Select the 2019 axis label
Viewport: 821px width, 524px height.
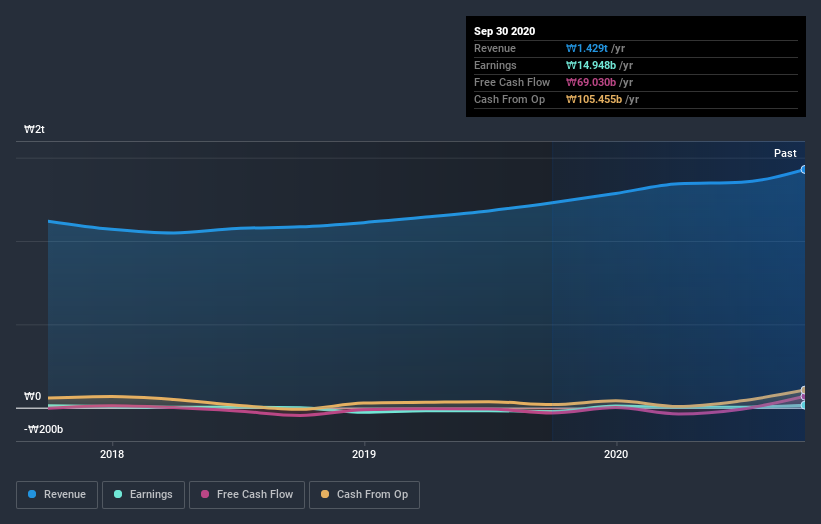[364, 454]
